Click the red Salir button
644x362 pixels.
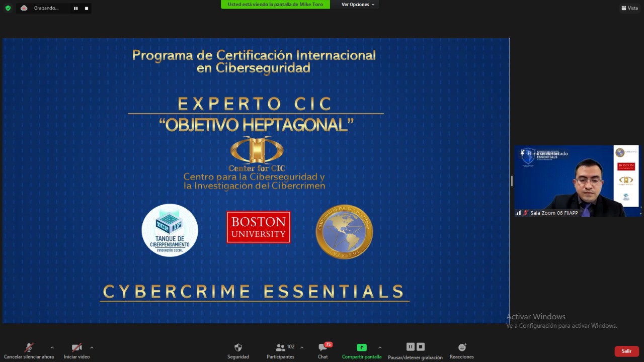[x=626, y=351]
